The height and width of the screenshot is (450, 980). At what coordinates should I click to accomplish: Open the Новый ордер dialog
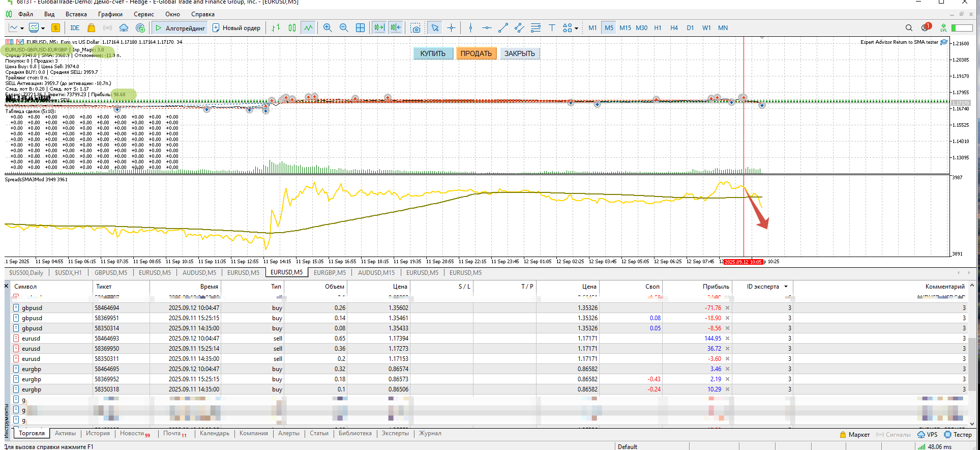tap(236, 28)
